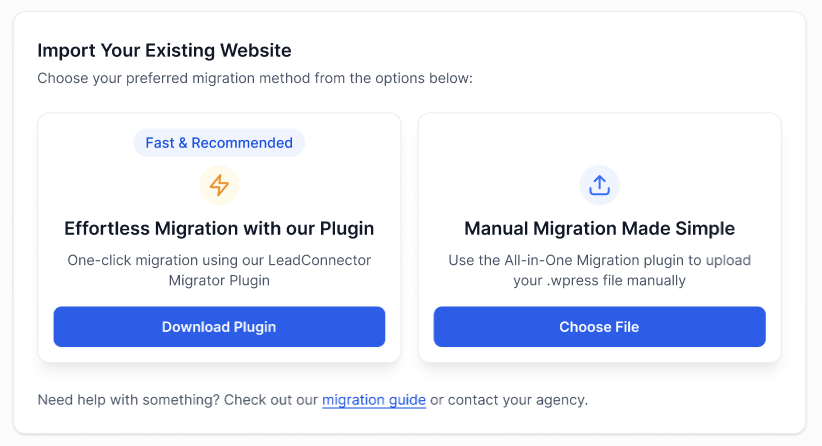Click the 'Migrator Plugin' description line
822x446 pixels.
click(x=219, y=280)
